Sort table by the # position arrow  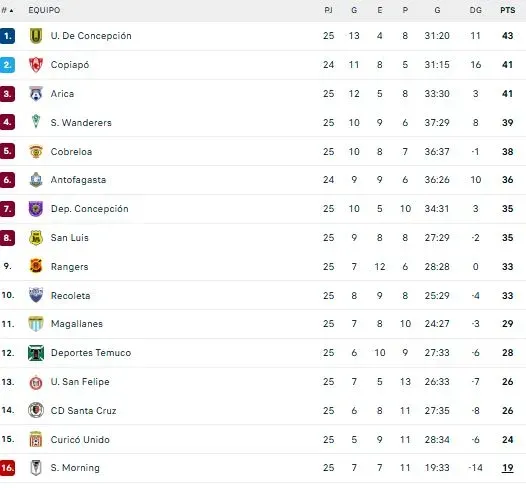(x=7, y=10)
